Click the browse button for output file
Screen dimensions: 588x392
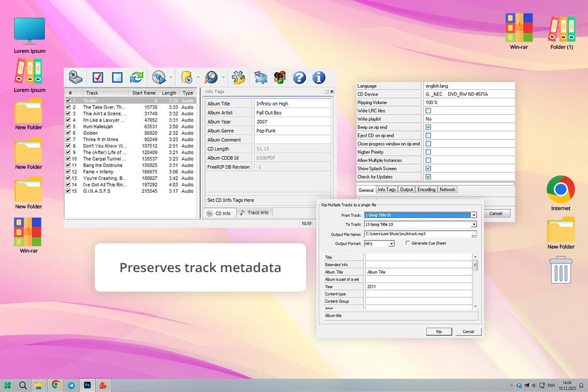[x=474, y=234]
